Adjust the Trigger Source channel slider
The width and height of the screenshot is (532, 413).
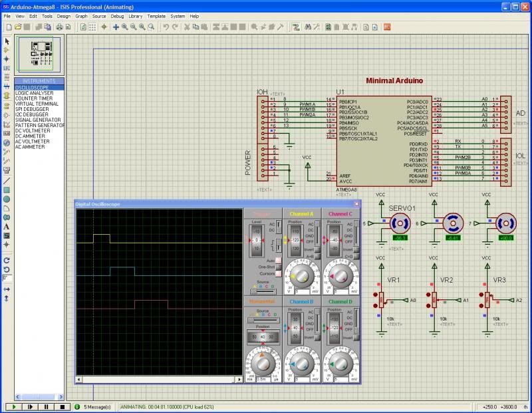(x=263, y=291)
